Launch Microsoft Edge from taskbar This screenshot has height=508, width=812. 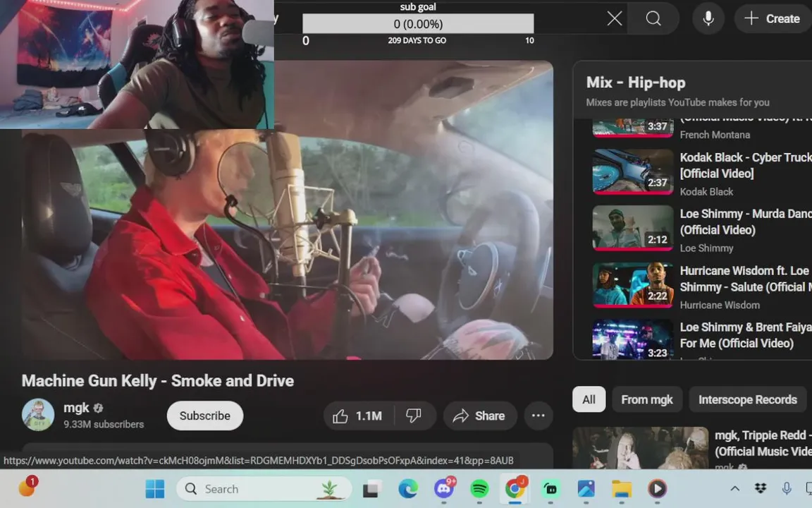407,489
